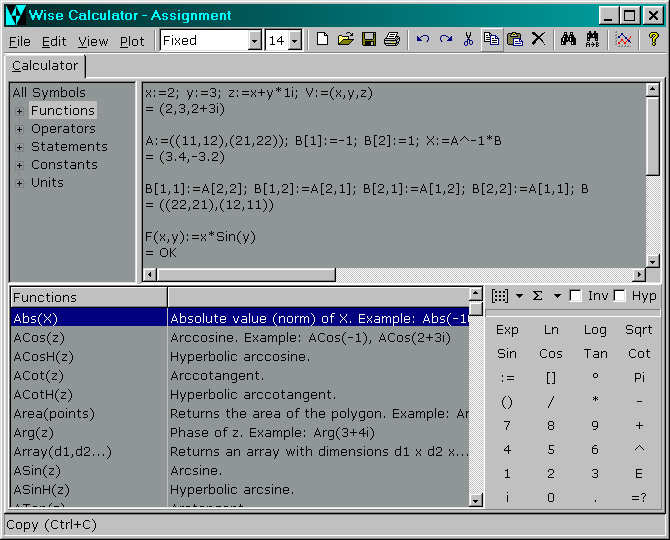Image resolution: width=670 pixels, height=540 pixels.
Task: Click the Find binoculars icon
Action: tap(568, 40)
